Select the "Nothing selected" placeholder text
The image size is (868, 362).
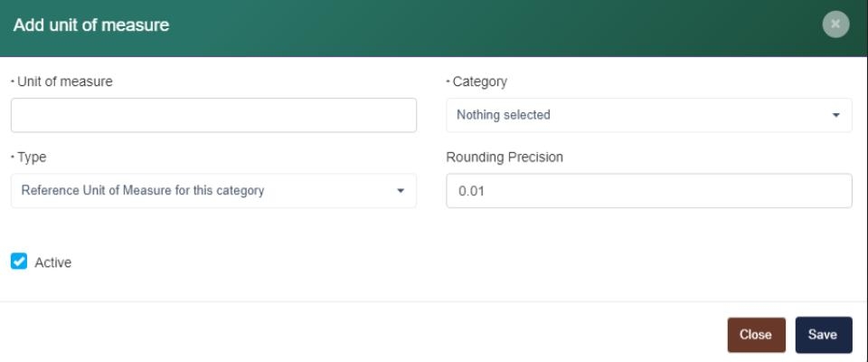[x=504, y=115]
